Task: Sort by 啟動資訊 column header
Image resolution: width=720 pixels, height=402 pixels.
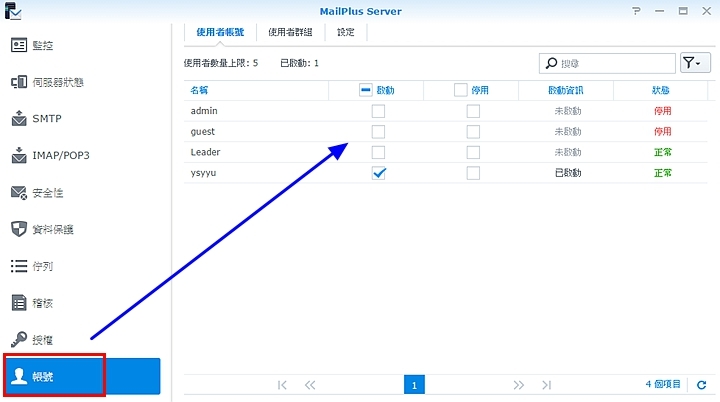Action: click(566, 91)
